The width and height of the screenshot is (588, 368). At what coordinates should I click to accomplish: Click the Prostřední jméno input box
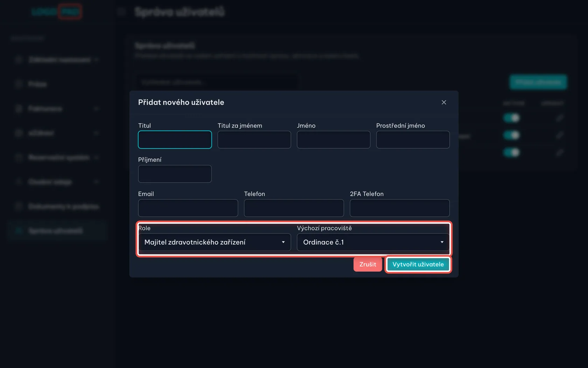pos(413,139)
